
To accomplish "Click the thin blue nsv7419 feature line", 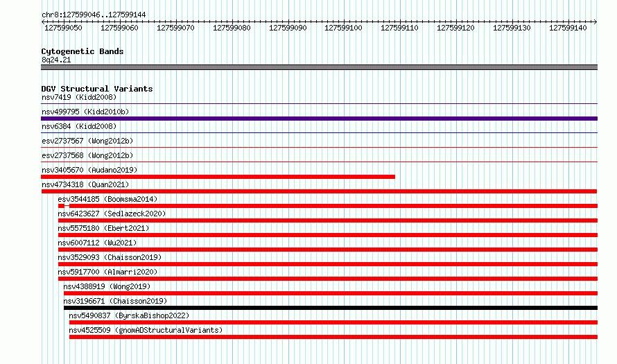I will pos(319,103).
